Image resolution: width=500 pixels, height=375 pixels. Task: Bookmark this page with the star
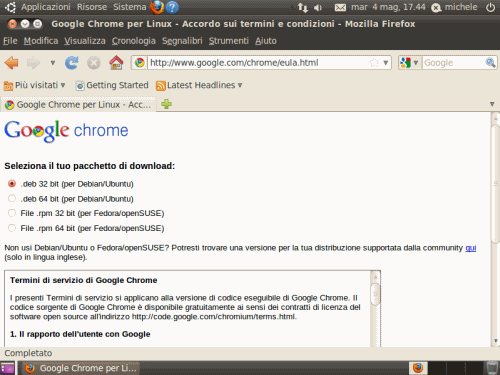tap(374, 63)
